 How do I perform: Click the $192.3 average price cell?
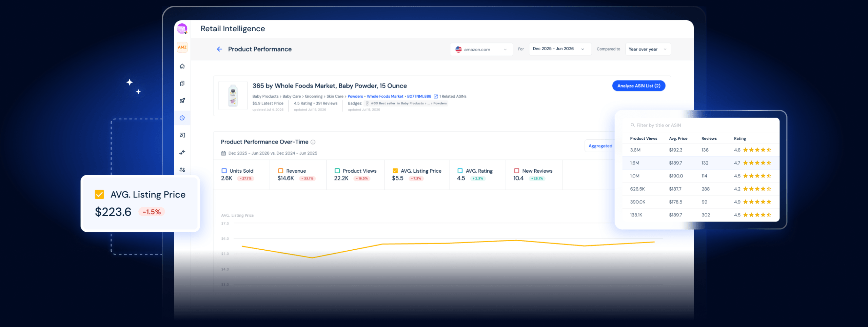[676, 150]
